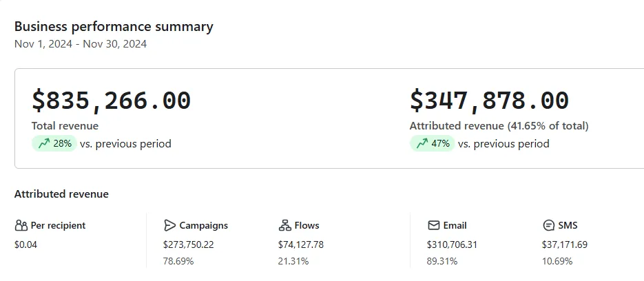Click the Campaigns paper plane icon
This screenshot has height=281, width=644.
pos(169,225)
